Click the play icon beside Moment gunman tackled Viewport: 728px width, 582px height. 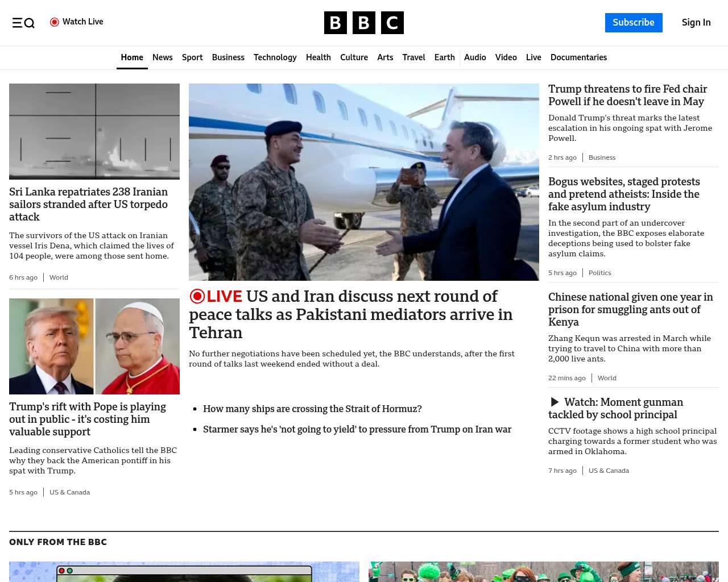click(x=555, y=402)
